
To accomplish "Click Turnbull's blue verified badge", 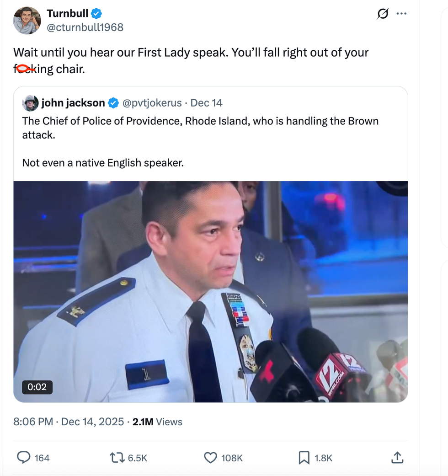I will click(x=95, y=13).
